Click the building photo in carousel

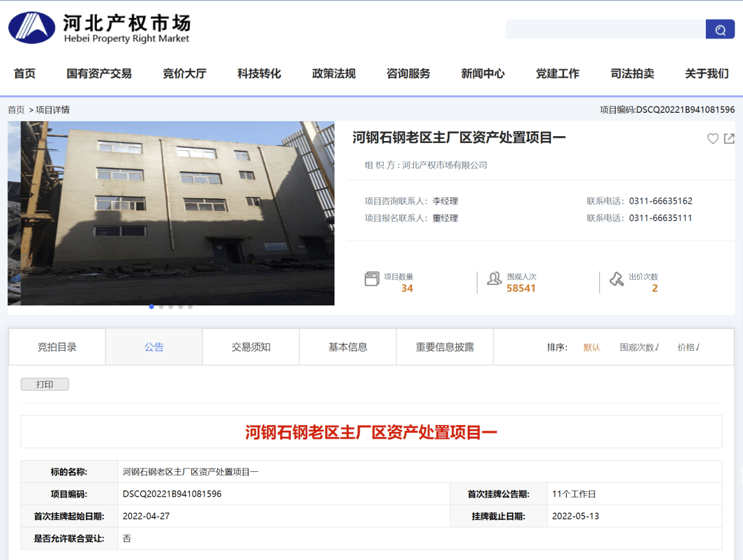pos(171,213)
